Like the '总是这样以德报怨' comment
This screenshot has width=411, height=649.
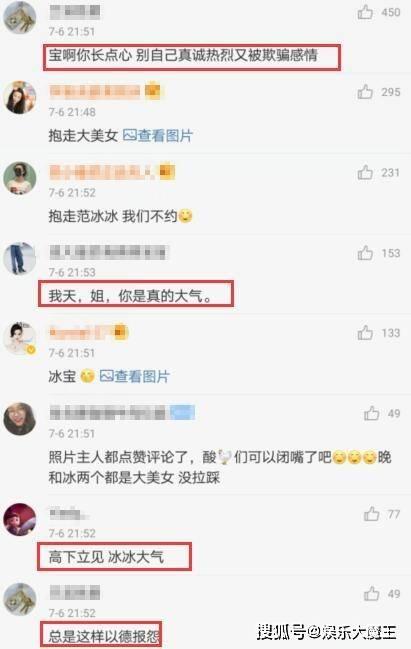[x=371, y=594]
